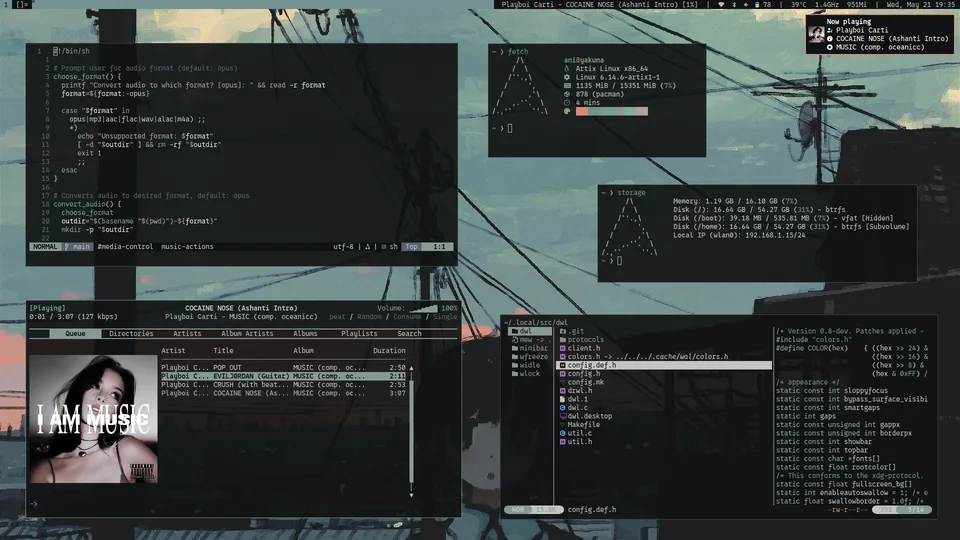Select the POP OUT track in the queue
This screenshot has height=540, width=960.
click(x=283, y=368)
